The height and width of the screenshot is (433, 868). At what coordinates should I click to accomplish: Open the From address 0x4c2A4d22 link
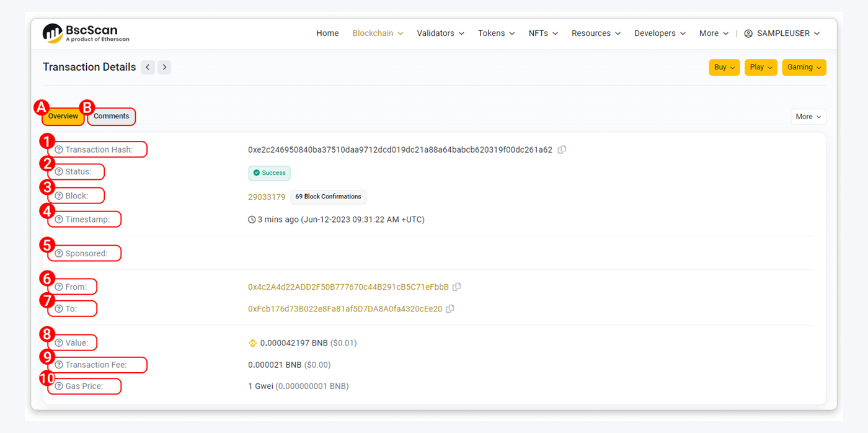click(348, 287)
